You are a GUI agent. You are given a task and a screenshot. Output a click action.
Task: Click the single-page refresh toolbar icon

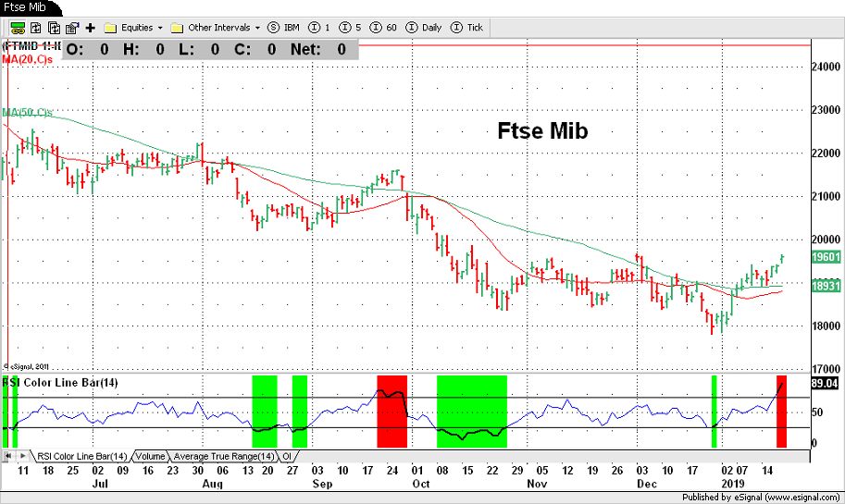pos(35,28)
